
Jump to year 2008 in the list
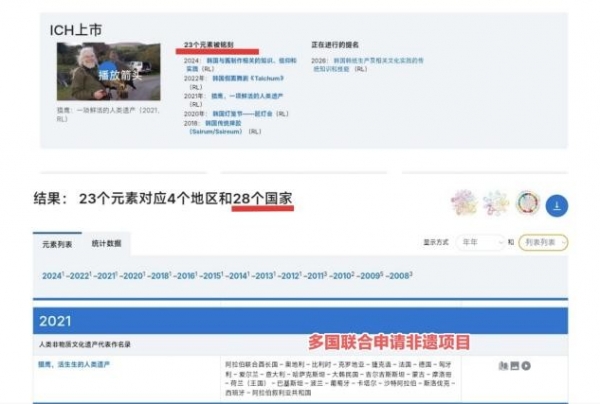[400, 276]
